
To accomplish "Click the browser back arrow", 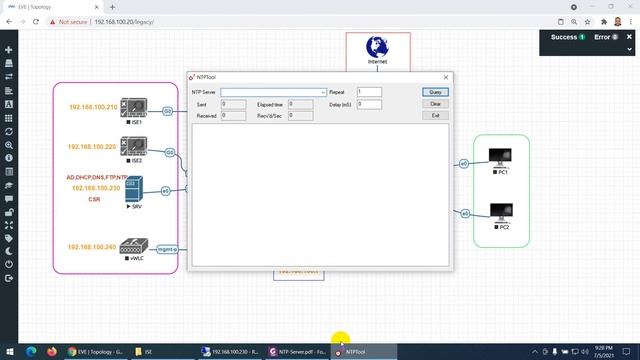I will [9, 22].
